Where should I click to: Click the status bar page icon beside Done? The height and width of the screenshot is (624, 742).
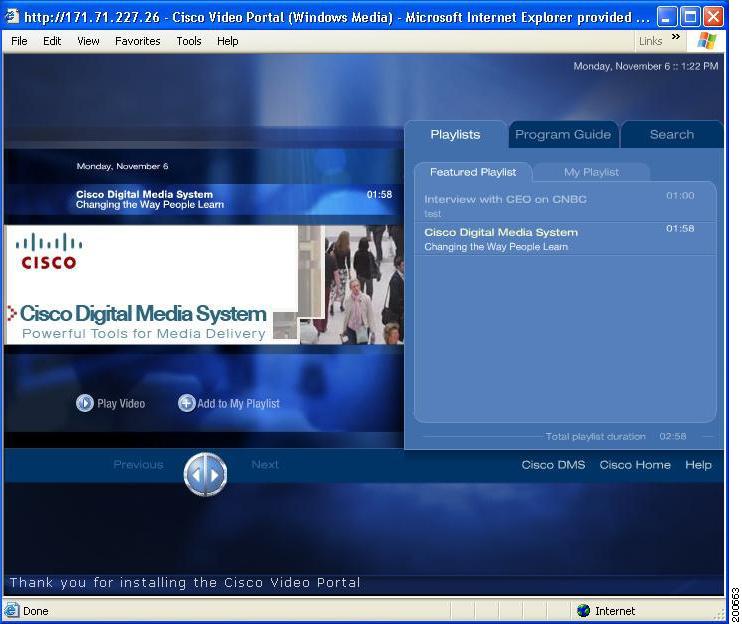(x=12, y=611)
